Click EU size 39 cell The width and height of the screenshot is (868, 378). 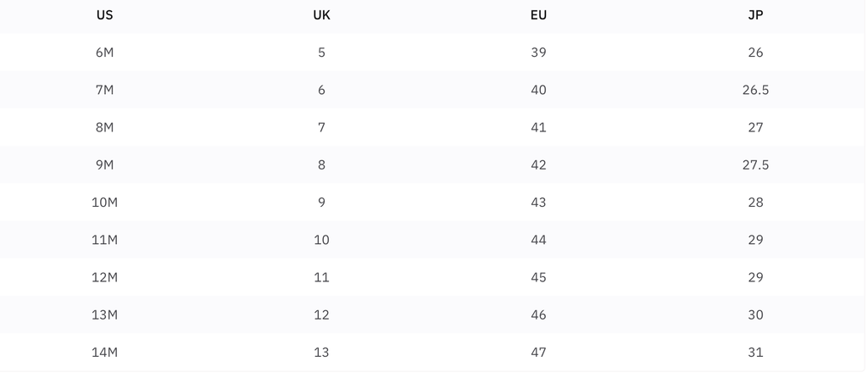[538, 53]
